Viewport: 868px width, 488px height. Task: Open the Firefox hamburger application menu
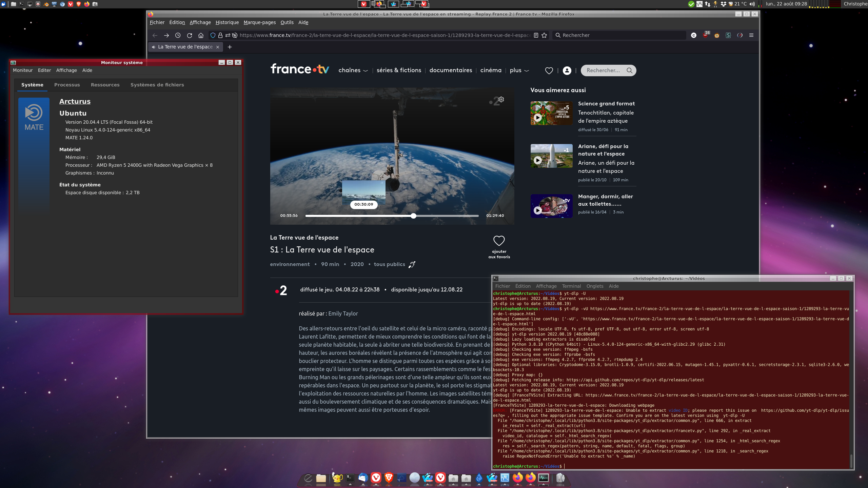(752, 35)
